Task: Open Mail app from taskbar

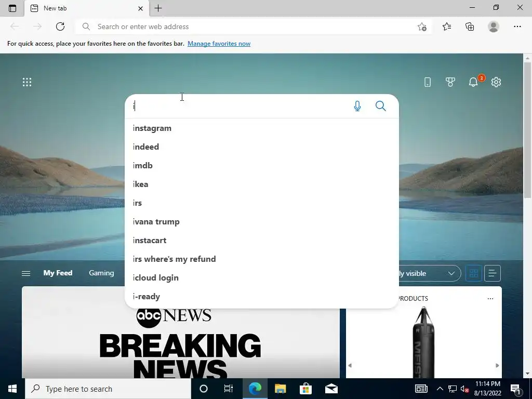Action: coord(331,389)
